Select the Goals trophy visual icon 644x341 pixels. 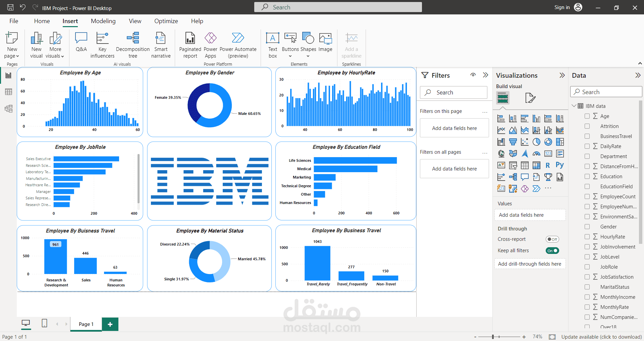[x=548, y=177]
